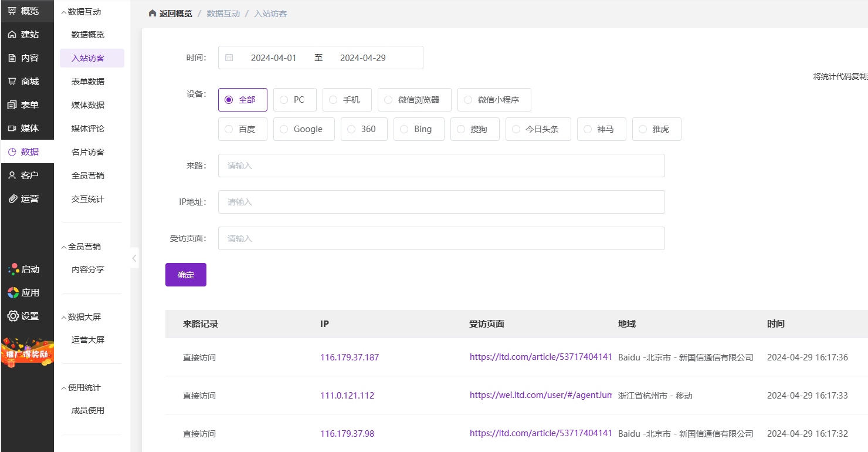This screenshot has width=868, height=452.
Task: Open the 商城 shopping cart icon
Action: pyautogui.click(x=12, y=82)
